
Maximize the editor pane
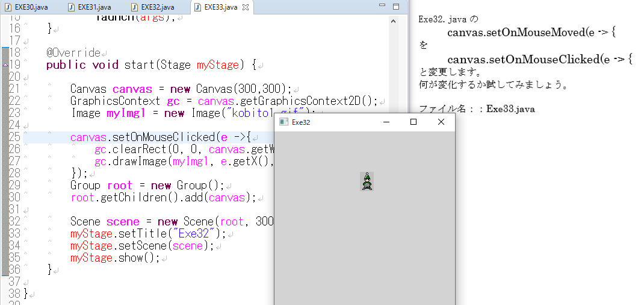tap(396, 6)
